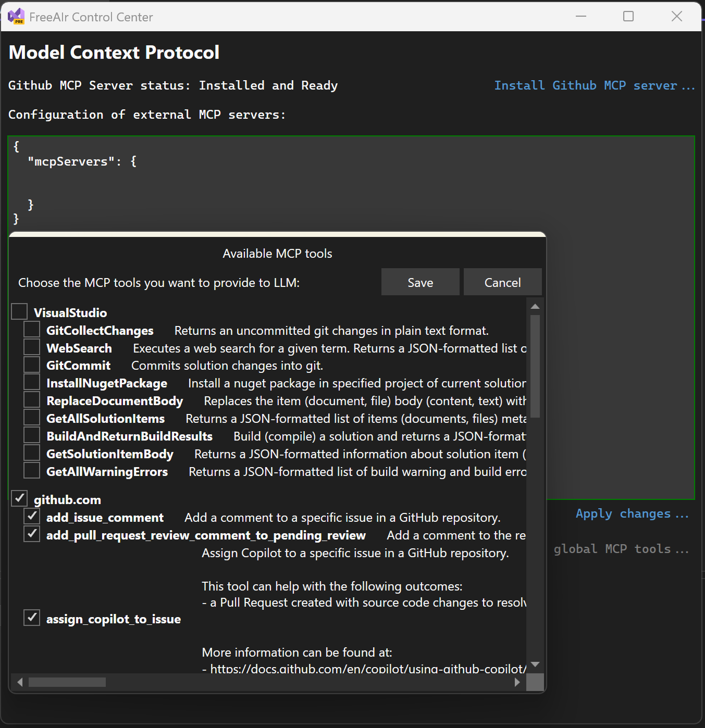The image size is (705, 728).
Task: Check the GitCommit tool
Action: (31, 364)
